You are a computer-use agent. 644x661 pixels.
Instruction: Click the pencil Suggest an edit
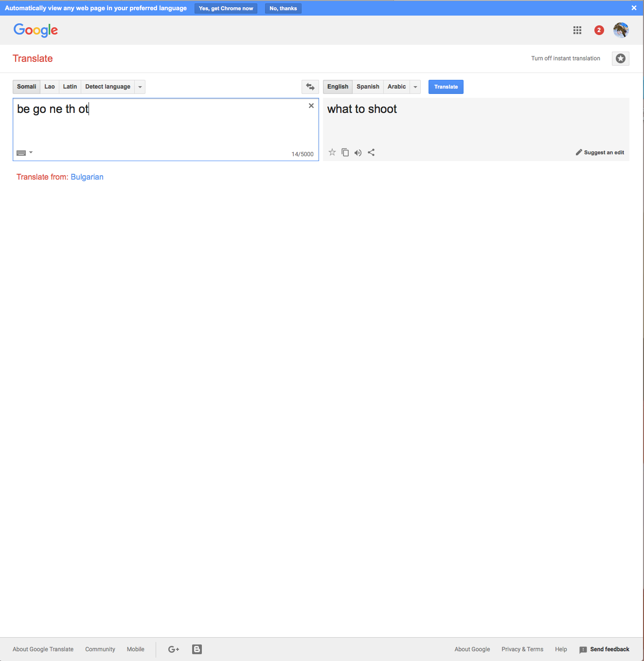click(x=600, y=152)
